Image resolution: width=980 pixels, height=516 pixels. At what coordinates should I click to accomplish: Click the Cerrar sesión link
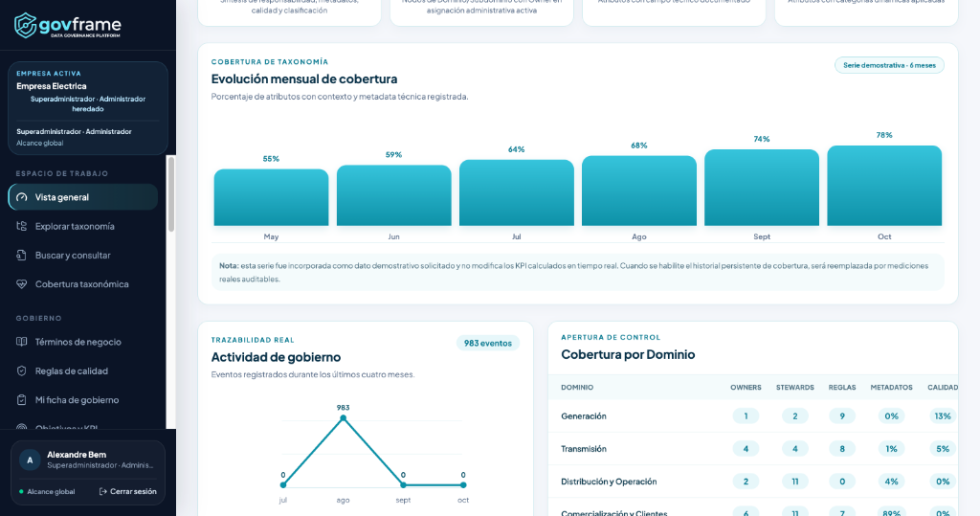click(x=128, y=492)
